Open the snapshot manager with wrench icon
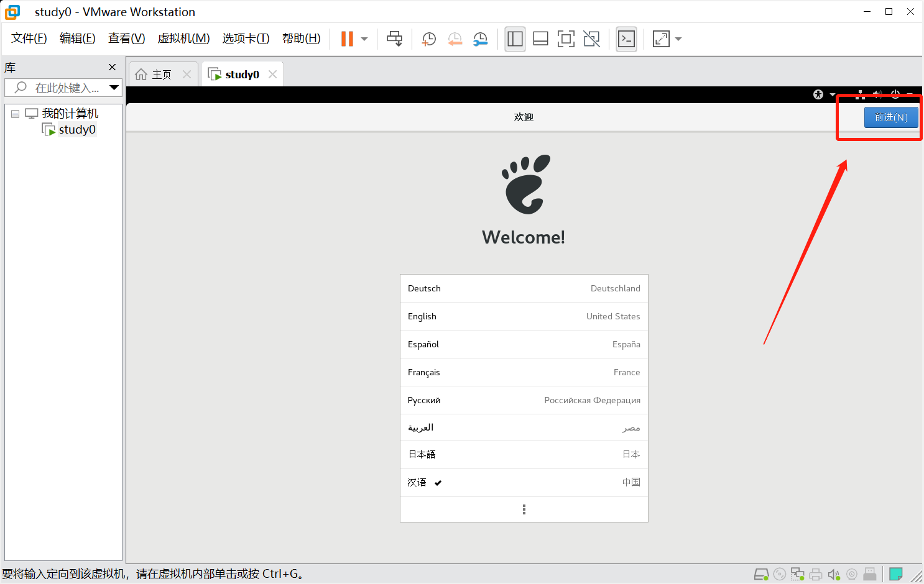Viewport: 924px width, 584px height. pyautogui.click(x=480, y=39)
